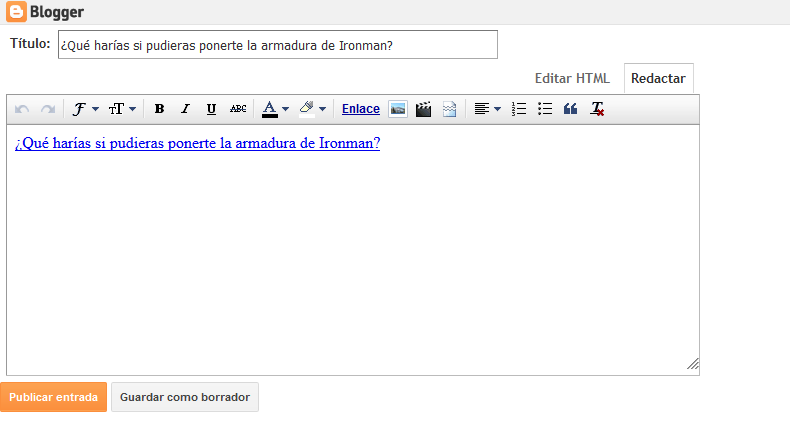Expand the highlight color dropdown arrow
The image size is (790, 432).
coord(323,109)
